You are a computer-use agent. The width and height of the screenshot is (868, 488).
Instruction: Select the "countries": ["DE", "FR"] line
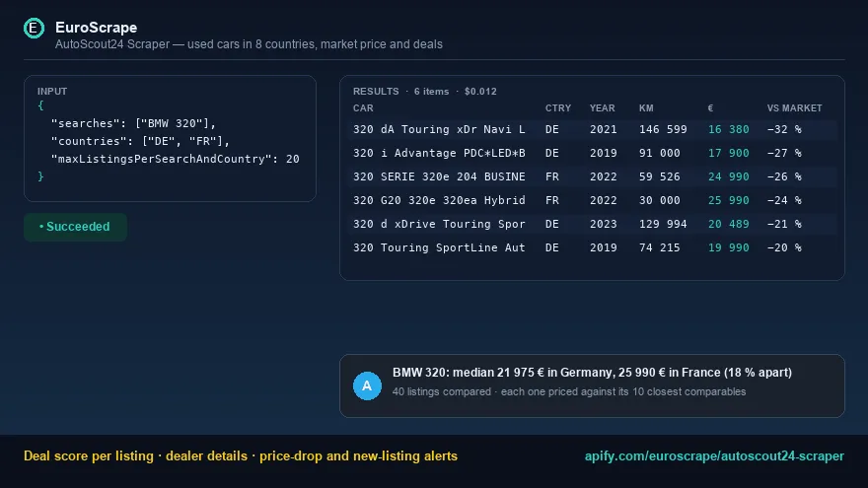point(140,141)
